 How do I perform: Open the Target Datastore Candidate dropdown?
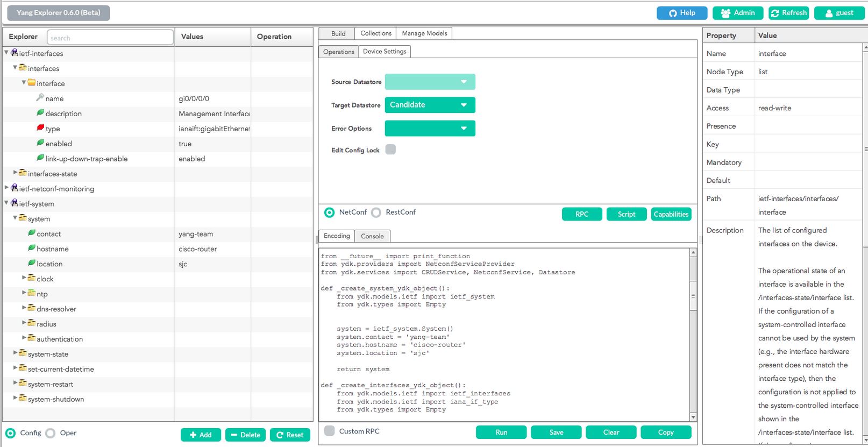point(430,105)
